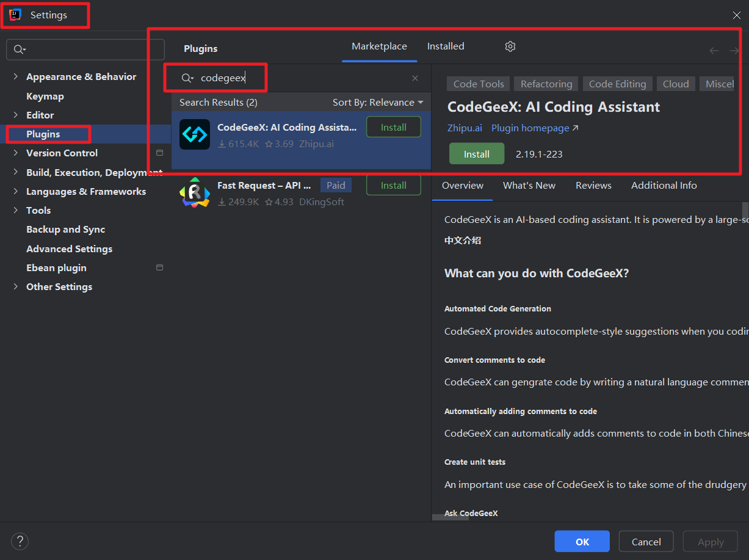
Task: Select Keymap in the settings tree
Action: [x=45, y=96]
